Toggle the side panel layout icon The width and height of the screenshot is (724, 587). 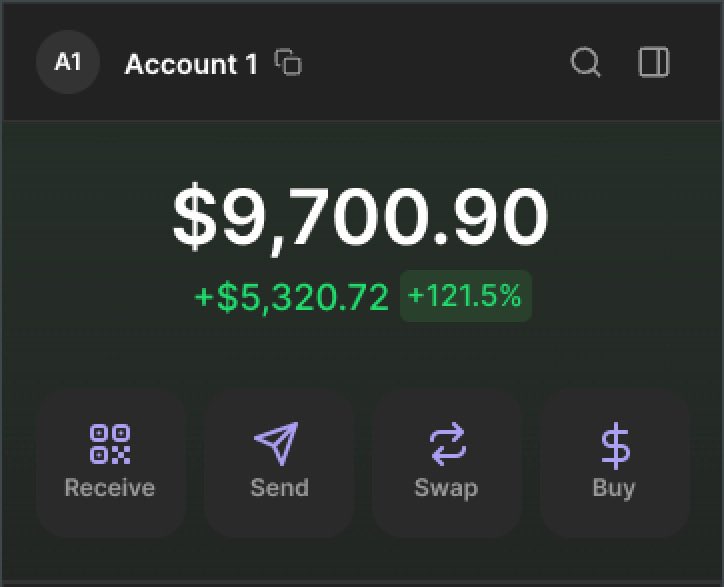(653, 62)
